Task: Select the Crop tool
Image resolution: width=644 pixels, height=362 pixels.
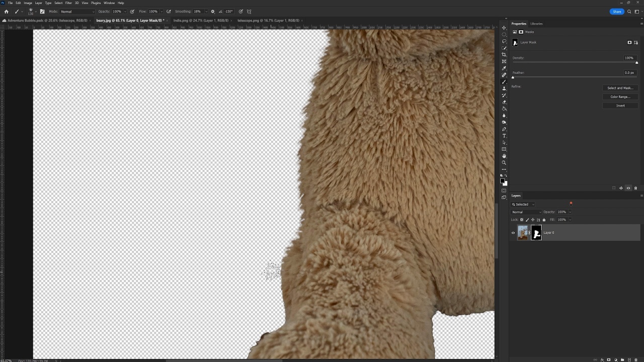Action: click(504, 55)
